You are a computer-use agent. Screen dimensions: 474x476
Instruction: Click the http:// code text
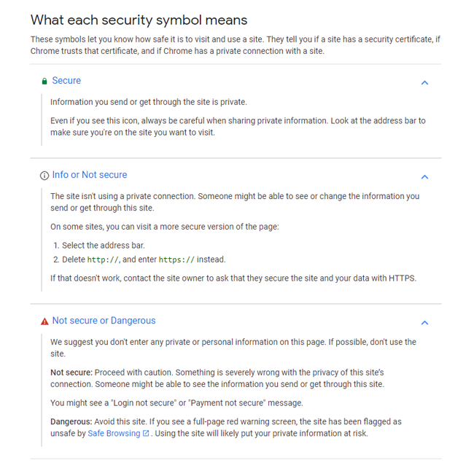point(103,260)
